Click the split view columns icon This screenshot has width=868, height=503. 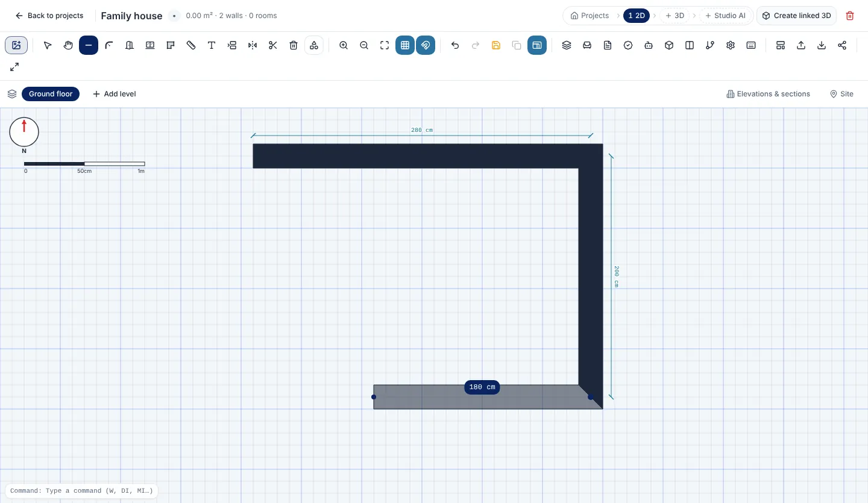pyautogui.click(x=690, y=45)
